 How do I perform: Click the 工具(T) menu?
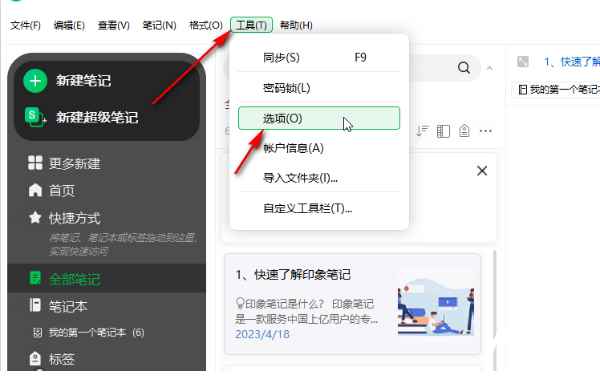[251, 25]
